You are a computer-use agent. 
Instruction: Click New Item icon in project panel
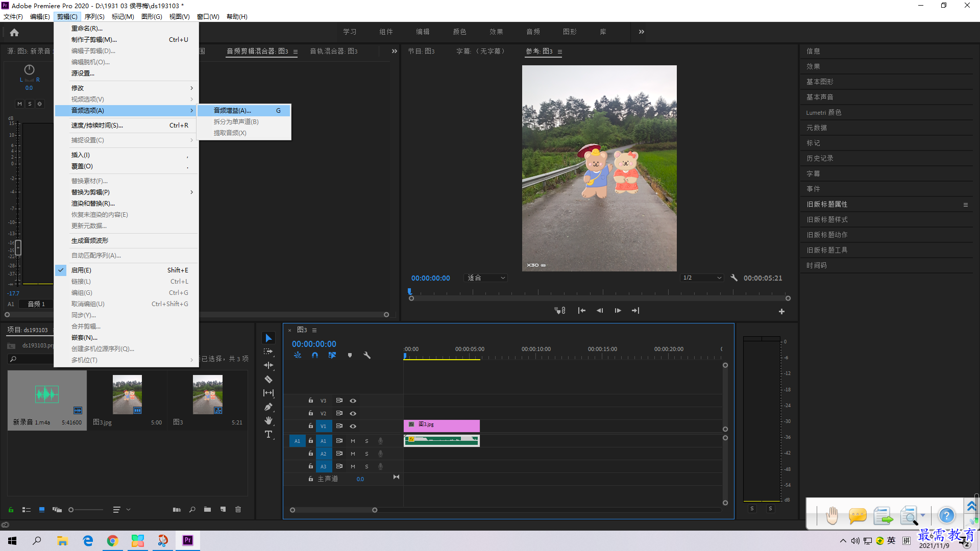(x=223, y=509)
